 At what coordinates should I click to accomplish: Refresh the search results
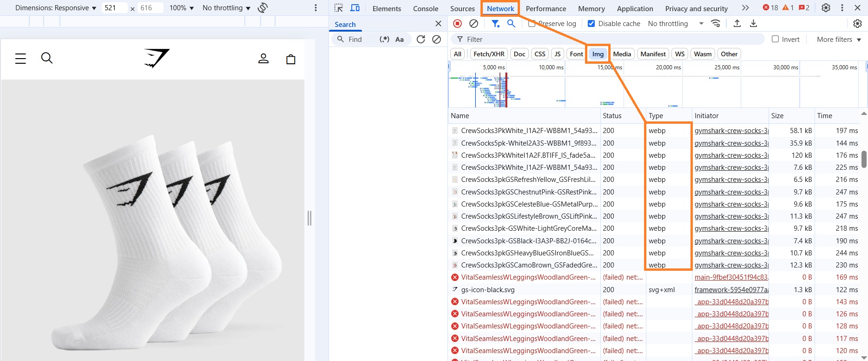click(x=421, y=40)
